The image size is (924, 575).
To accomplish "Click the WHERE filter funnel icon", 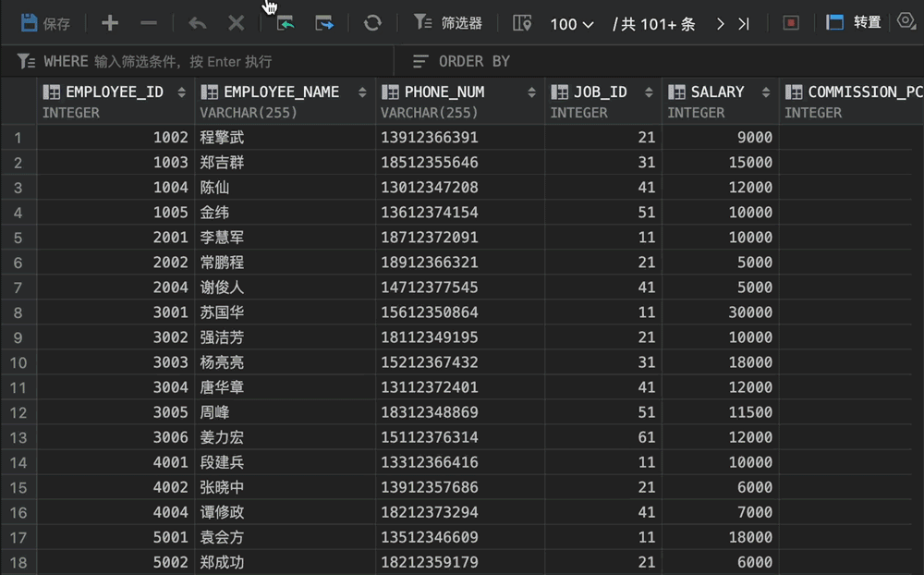I will coord(26,61).
